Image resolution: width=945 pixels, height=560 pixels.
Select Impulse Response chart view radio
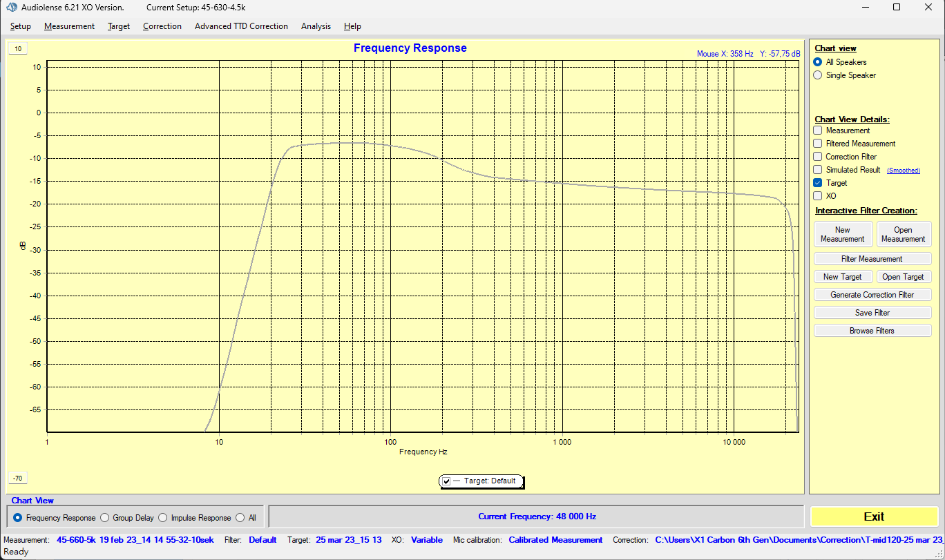(x=163, y=517)
